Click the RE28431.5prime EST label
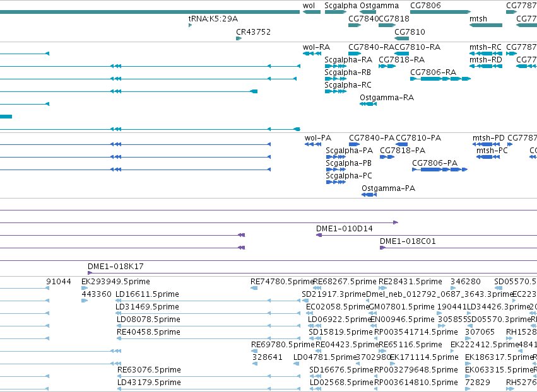 [x=410, y=282]
